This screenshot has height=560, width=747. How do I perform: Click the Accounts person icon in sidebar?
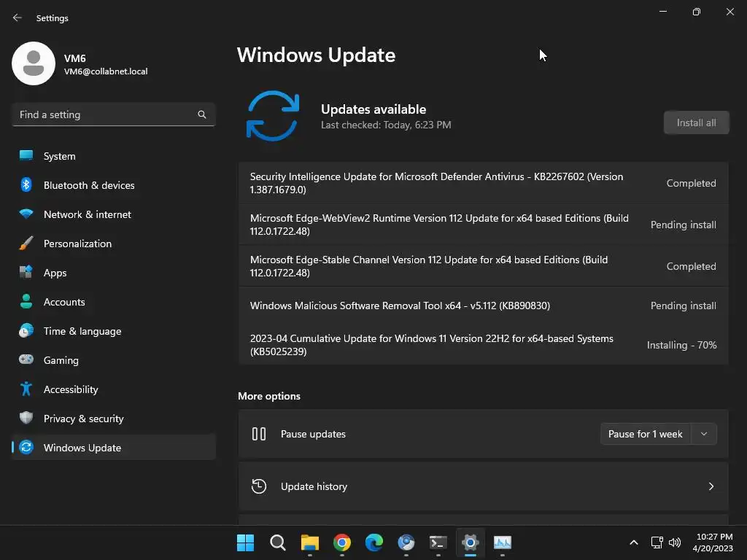pos(26,301)
